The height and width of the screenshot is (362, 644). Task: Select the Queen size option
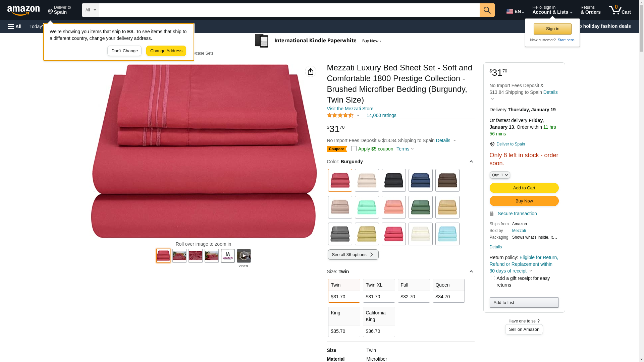pyautogui.click(x=449, y=291)
